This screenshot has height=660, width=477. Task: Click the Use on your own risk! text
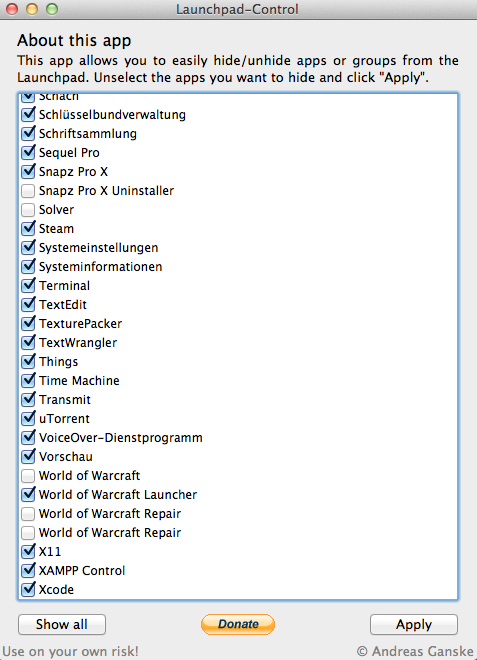[x=70, y=651]
